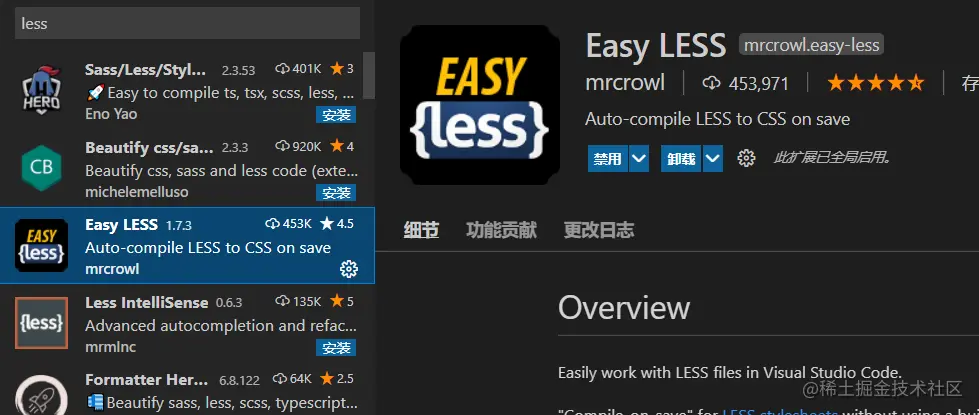Click the download cloud icon beside 453,971

point(711,83)
